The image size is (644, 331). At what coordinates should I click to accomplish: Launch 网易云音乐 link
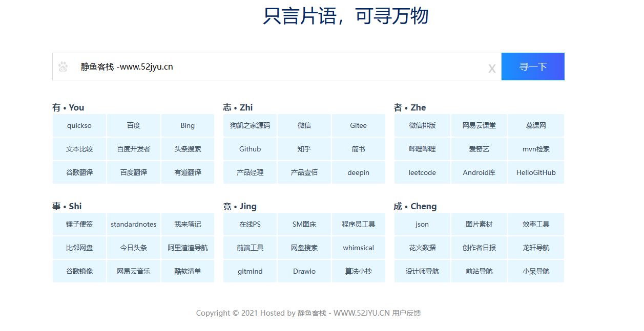tap(134, 271)
